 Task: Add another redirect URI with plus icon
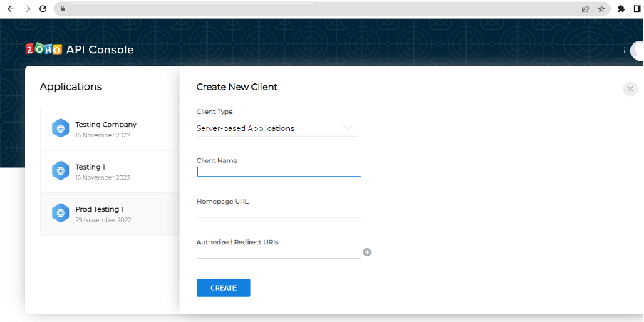pyautogui.click(x=367, y=252)
